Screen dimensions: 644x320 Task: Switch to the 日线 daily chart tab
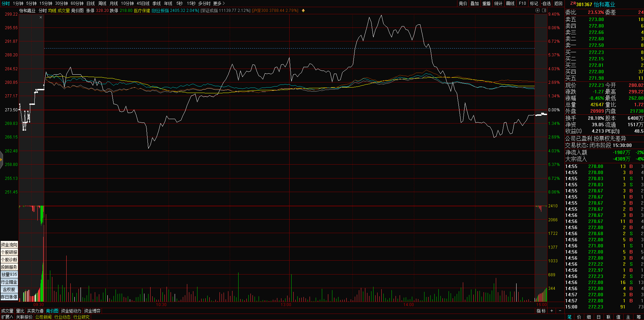[x=90, y=3]
